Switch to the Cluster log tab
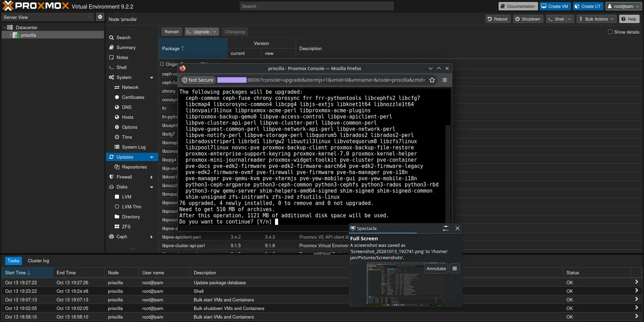 [x=38, y=261]
